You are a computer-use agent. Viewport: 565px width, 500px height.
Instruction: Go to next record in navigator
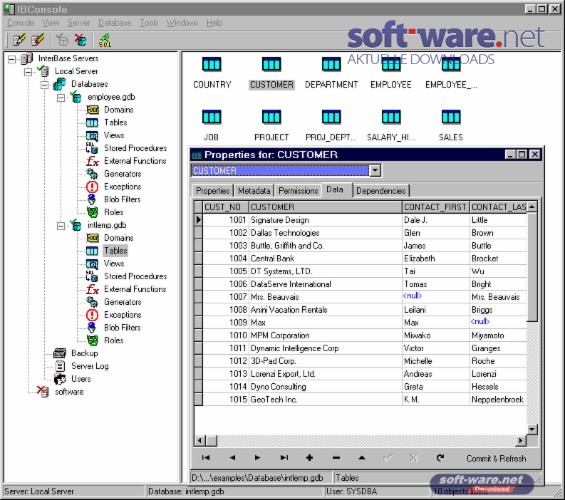(257, 457)
